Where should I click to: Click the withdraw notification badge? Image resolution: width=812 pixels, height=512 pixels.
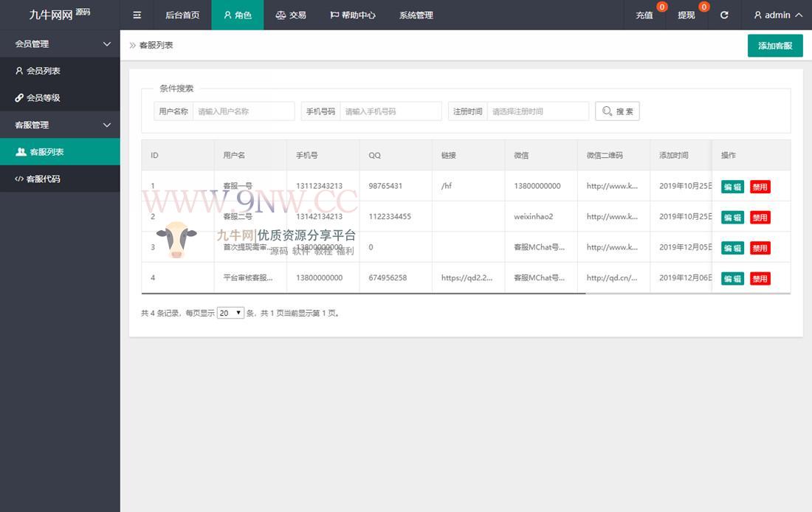[703, 7]
